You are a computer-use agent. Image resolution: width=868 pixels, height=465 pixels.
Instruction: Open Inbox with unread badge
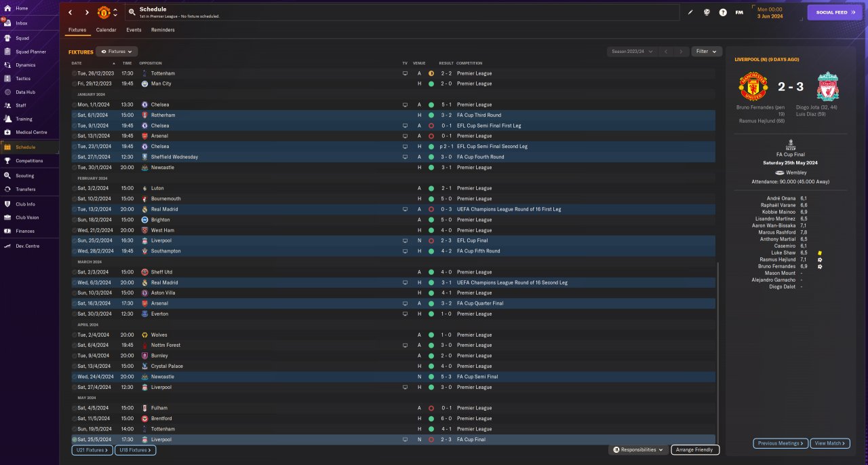point(7,23)
